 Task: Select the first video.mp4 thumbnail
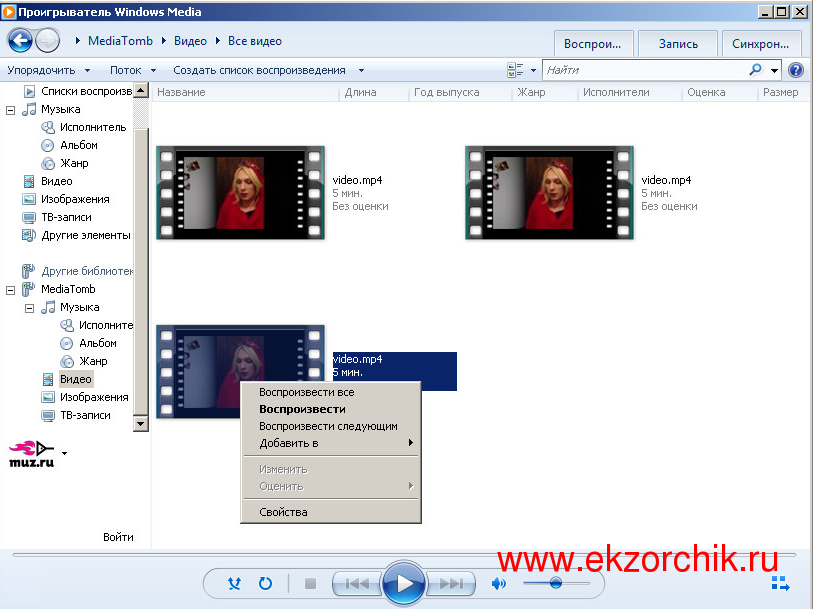coord(241,193)
